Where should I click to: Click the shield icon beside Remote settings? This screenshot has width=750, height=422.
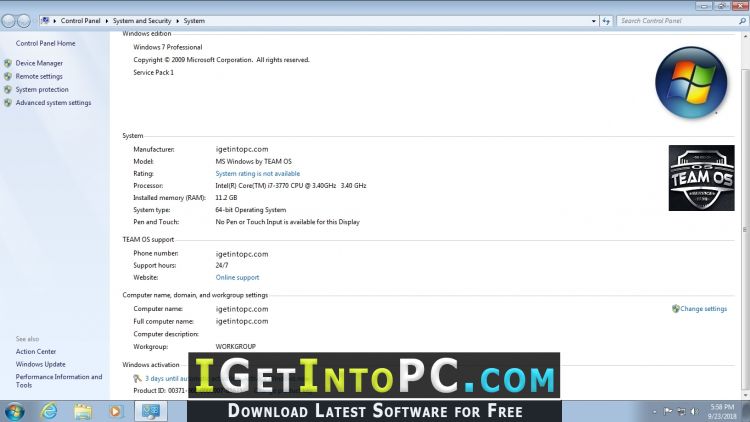click(8, 77)
